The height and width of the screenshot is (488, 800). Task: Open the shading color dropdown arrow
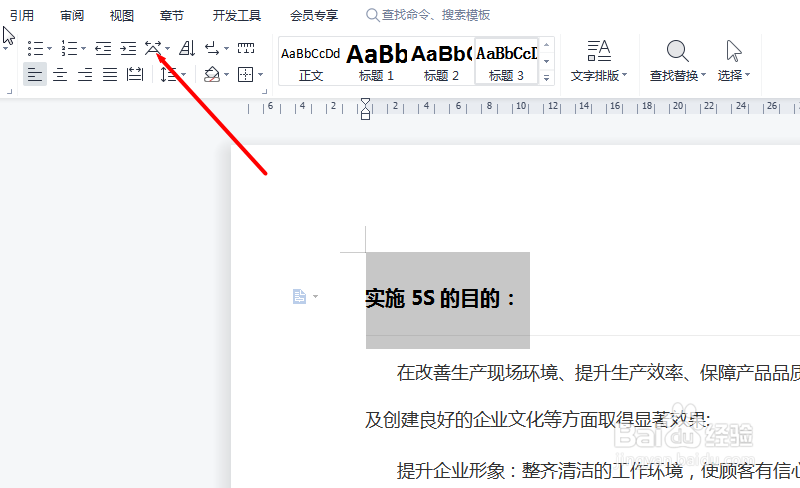coord(227,75)
